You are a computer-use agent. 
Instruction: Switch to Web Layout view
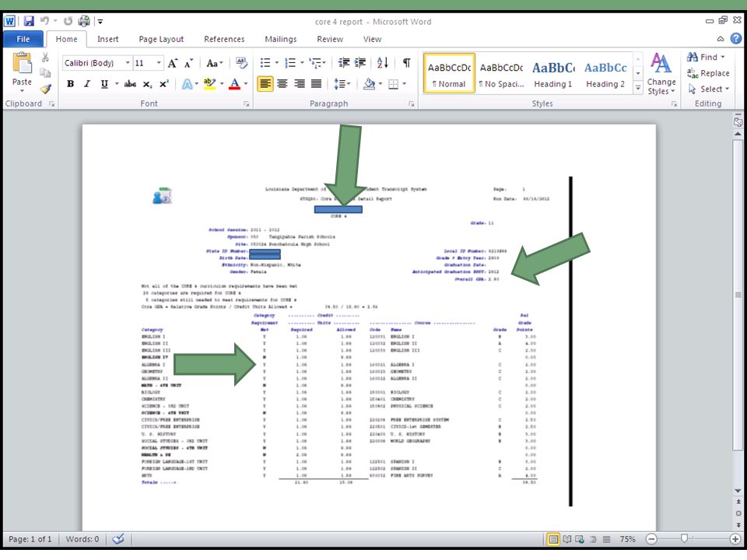[580, 539]
